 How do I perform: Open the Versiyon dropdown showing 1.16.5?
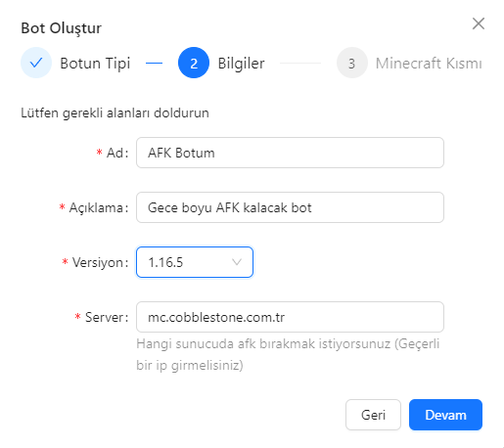coord(195,262)
